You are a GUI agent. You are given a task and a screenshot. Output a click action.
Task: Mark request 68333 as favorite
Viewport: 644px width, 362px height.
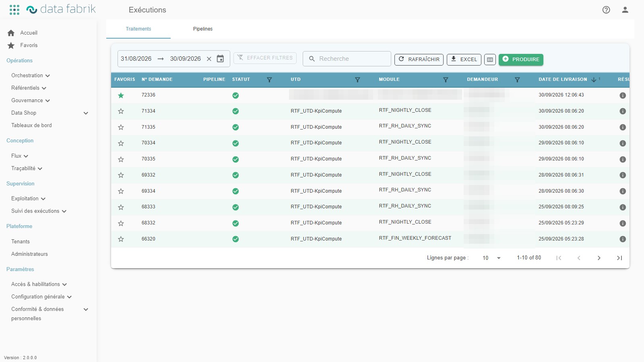(x=121, y=207)
